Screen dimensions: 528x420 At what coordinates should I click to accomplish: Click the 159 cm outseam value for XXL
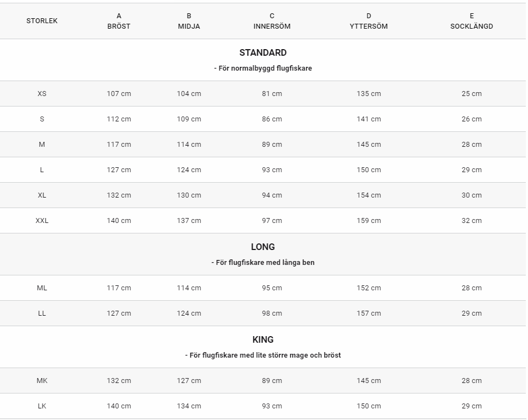tap(369, 221)
